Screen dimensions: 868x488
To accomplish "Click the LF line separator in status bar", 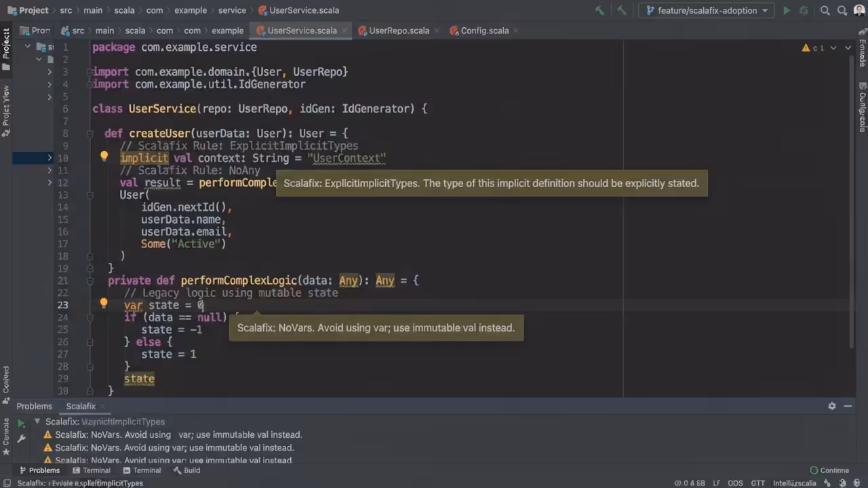I will [x=717, y=483].
